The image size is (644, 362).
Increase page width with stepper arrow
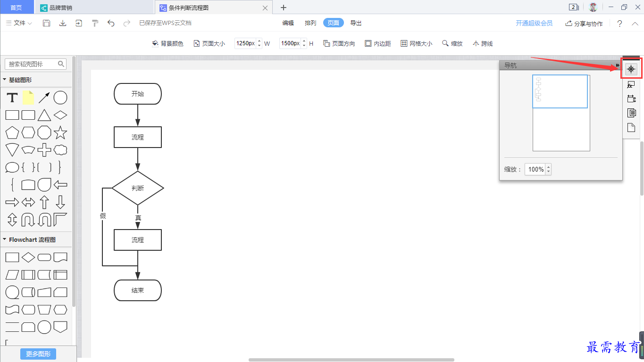coord(259,41)
